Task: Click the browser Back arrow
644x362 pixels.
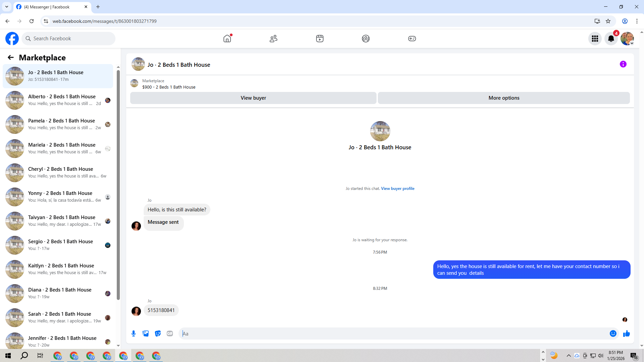Action: [x=7, y=21]
